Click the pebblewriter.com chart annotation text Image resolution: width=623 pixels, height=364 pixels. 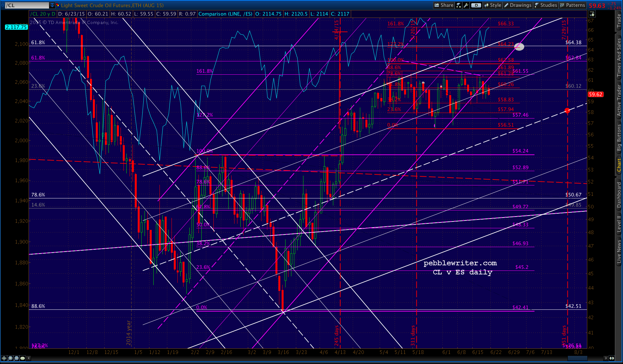[460, 263]
